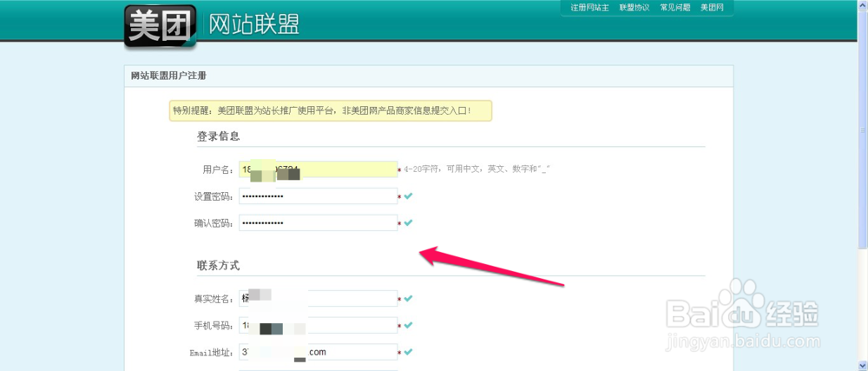The image size is (868, 371).
Task: Click the checkmark beside 确认密码
Action: point(409,222)
